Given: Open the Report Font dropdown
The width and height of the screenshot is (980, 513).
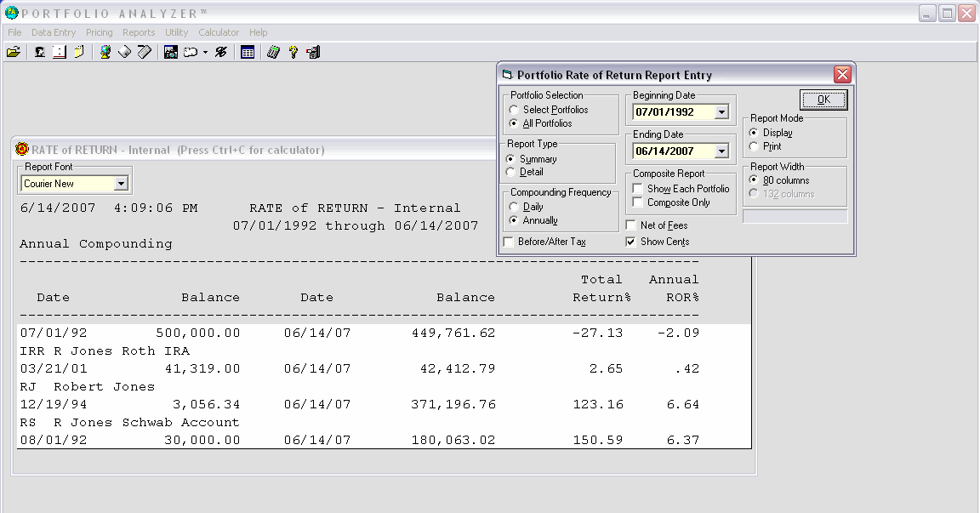Looking at the screenshot, I should pyautogui.click(x=121, y=184).
